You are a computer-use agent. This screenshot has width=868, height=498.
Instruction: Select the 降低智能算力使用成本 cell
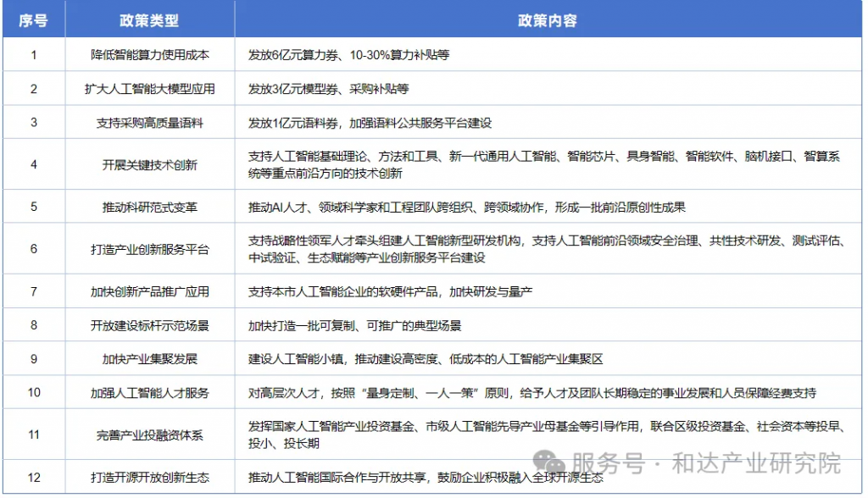(150, 55)
